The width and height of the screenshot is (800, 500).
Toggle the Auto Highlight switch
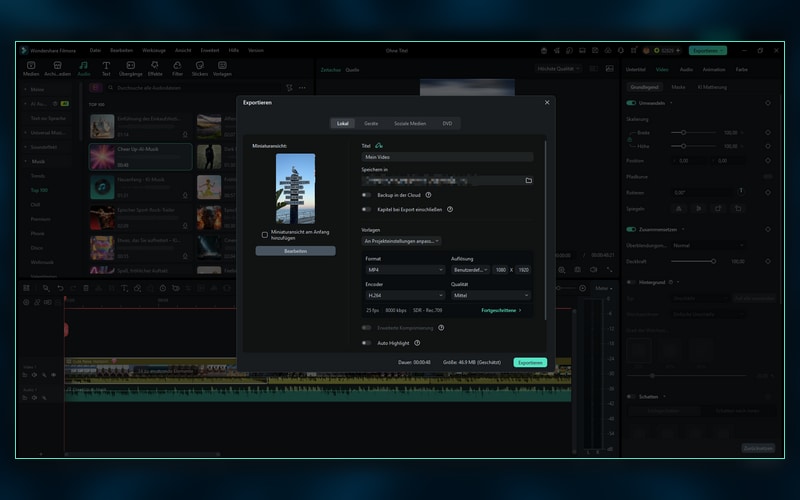click(x=366, y=343)
